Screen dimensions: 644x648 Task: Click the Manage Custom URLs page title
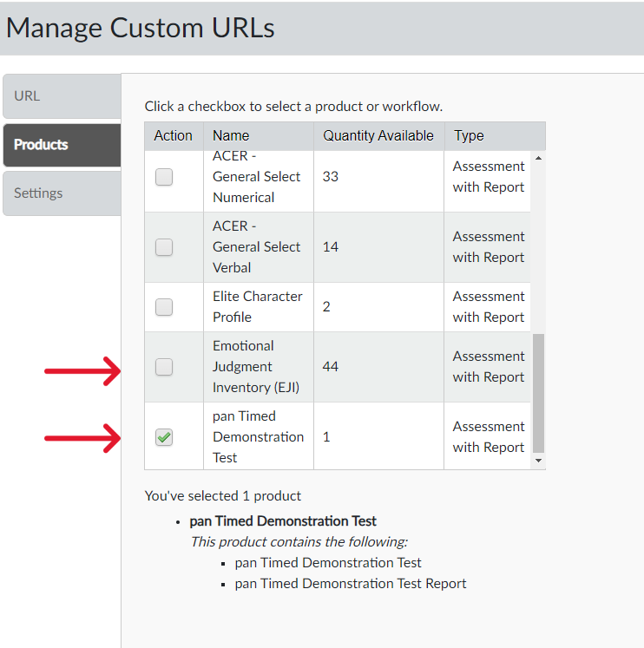coord(141,28)
